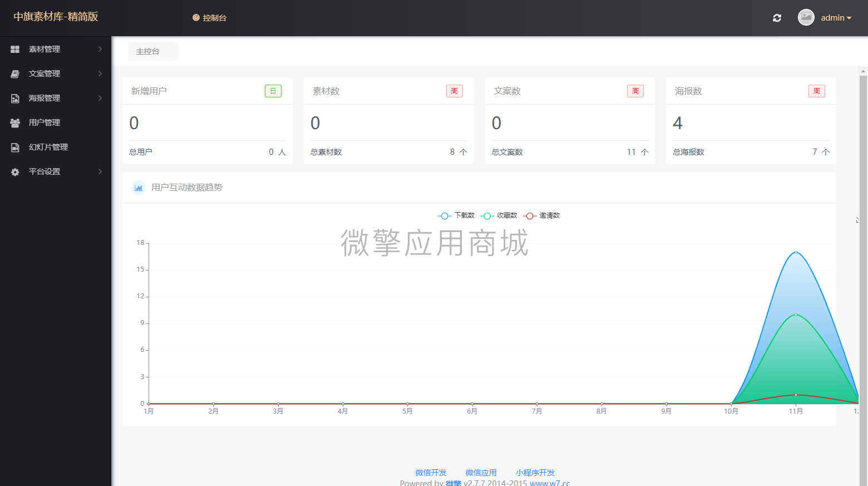This screenshot has height=486, width=868.
Task: Expand the 素材管理 submenu chevron
Action: tap(100, 49)
